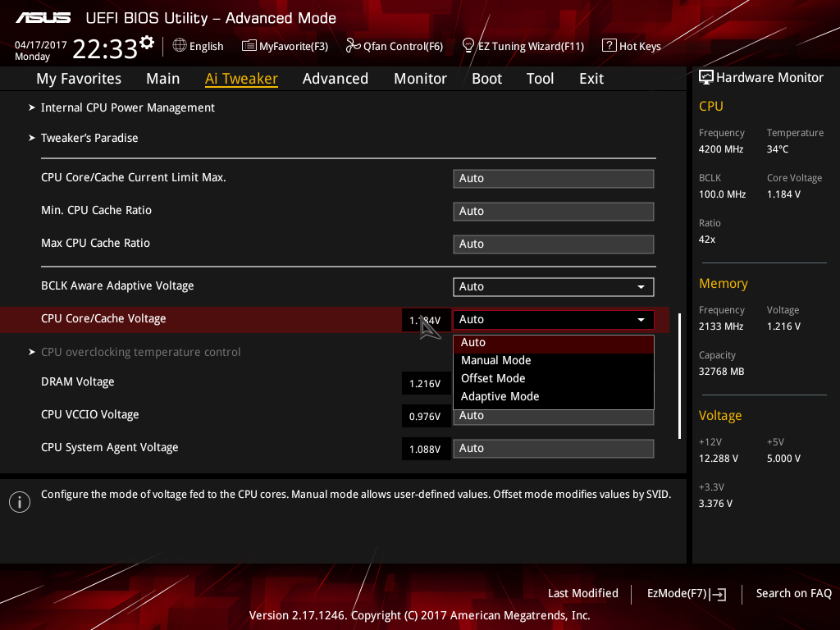Click the CPU VCCIO 0.976V value
The image size is (840, 630).
(x=426, y=416)
